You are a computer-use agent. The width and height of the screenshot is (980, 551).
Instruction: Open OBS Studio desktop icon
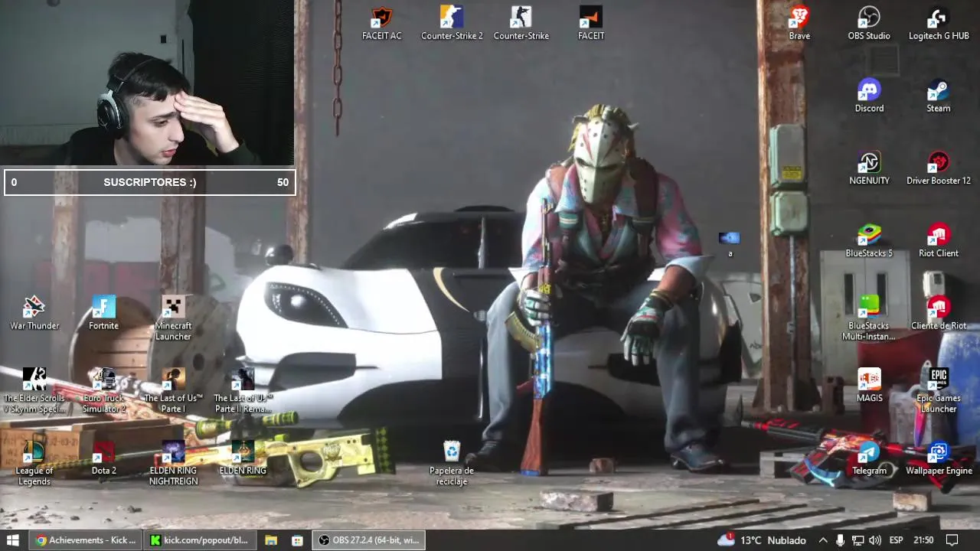869,23
